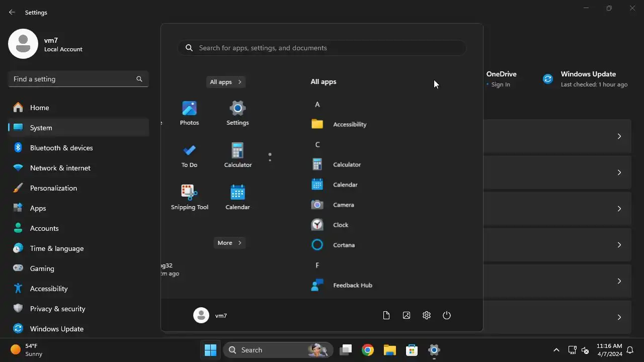Open Windows Update in Settings sidebar
644x362 pixels.
[78, 329]
